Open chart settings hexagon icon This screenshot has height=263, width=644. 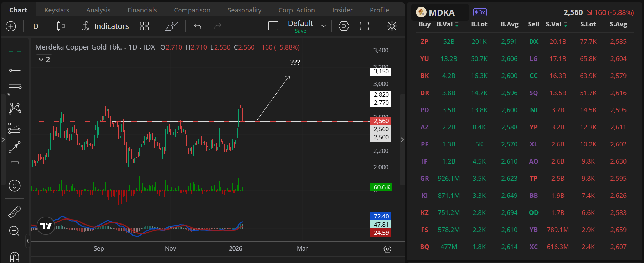344,26
